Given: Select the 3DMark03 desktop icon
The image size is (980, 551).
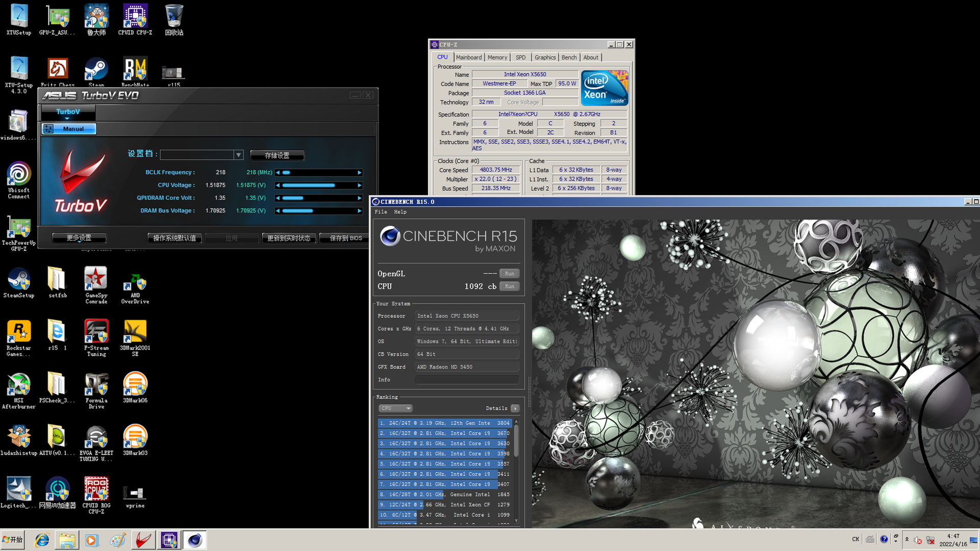Looking at the screenshot, I should (x=135, y=440).
